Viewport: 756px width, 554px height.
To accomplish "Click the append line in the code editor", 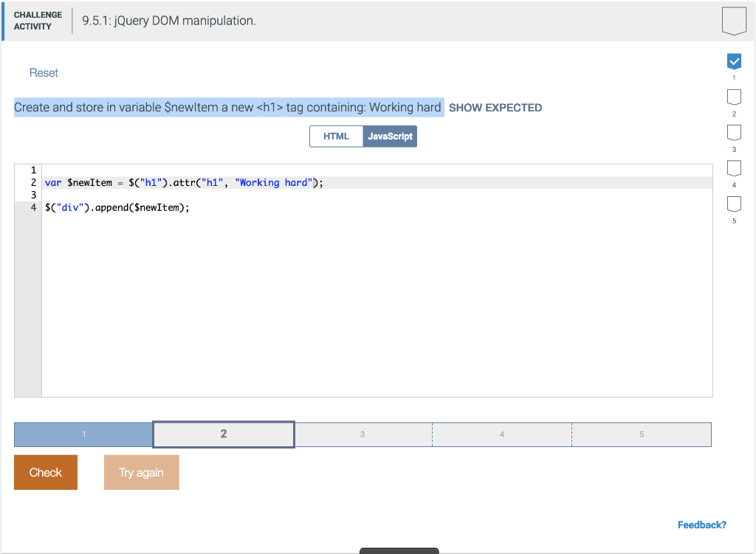I will (118, 207).
